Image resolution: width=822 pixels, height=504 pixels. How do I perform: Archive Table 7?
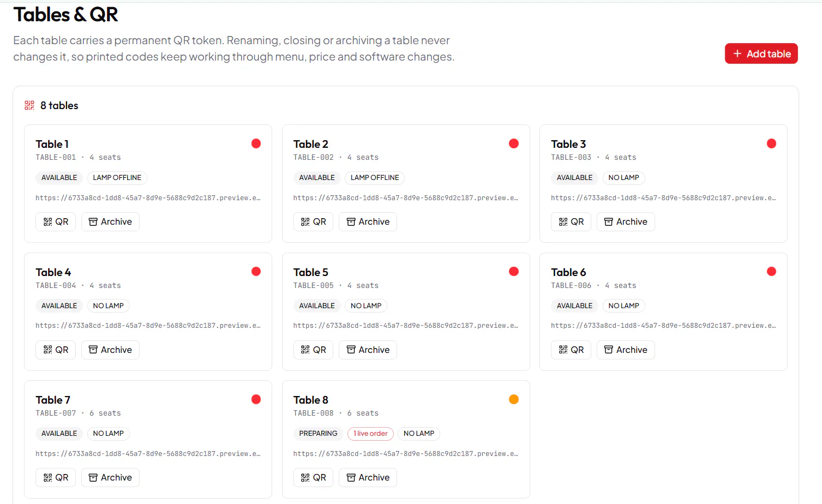(x=110, y=477)
